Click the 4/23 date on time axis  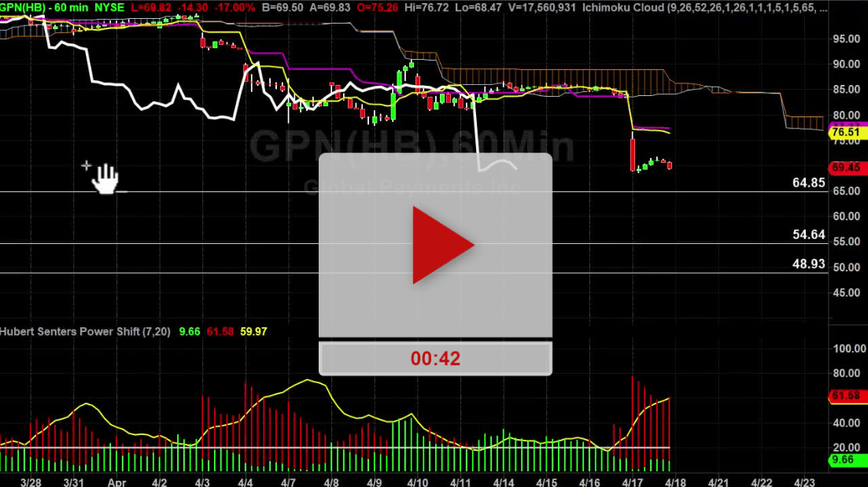coord(804,482)
